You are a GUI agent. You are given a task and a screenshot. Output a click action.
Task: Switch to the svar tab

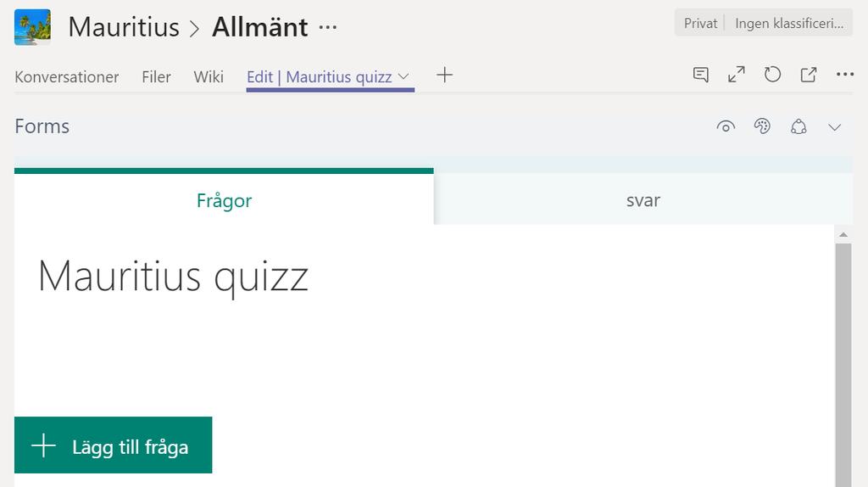(643, 199)
